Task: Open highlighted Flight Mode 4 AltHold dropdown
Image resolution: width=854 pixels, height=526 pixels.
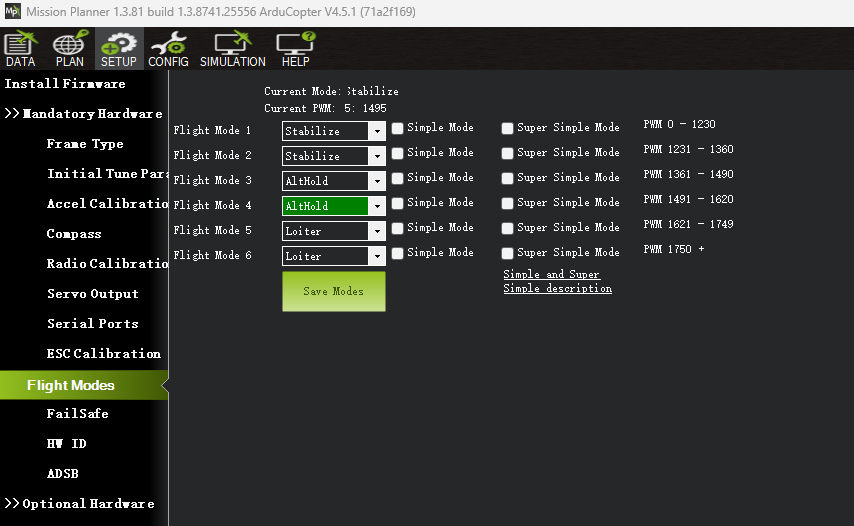Action: (x=333, y=206)
